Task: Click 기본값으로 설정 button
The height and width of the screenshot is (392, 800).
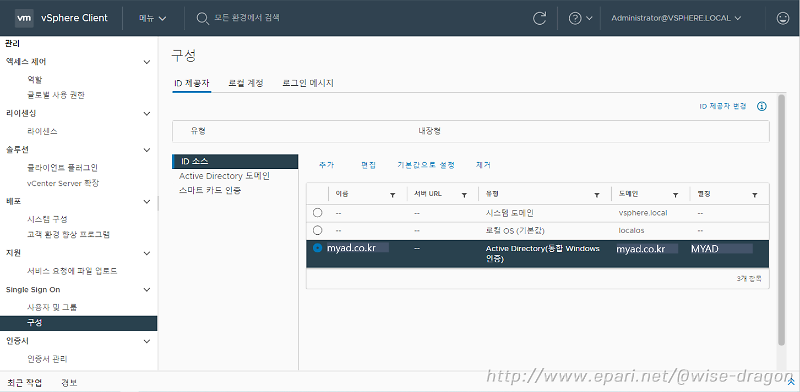Action: pyautogui.click(x=426, y=165)
